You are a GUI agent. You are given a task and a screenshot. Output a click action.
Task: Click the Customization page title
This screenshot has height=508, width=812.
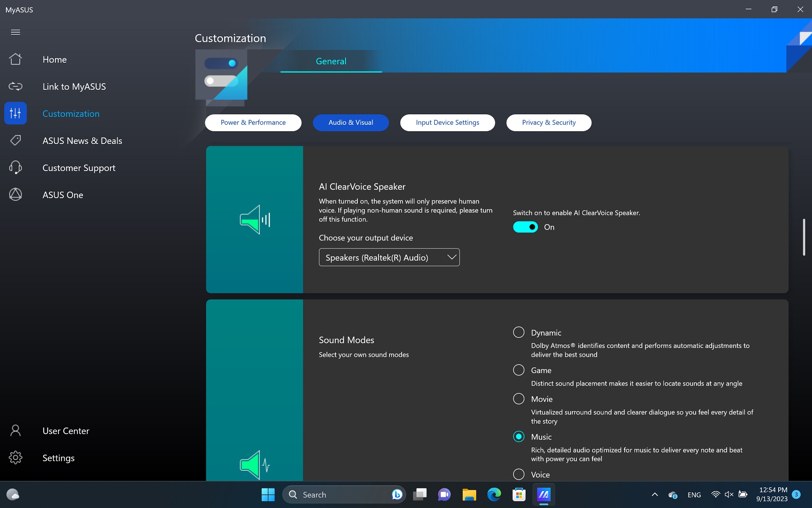[x=230, y=38]
